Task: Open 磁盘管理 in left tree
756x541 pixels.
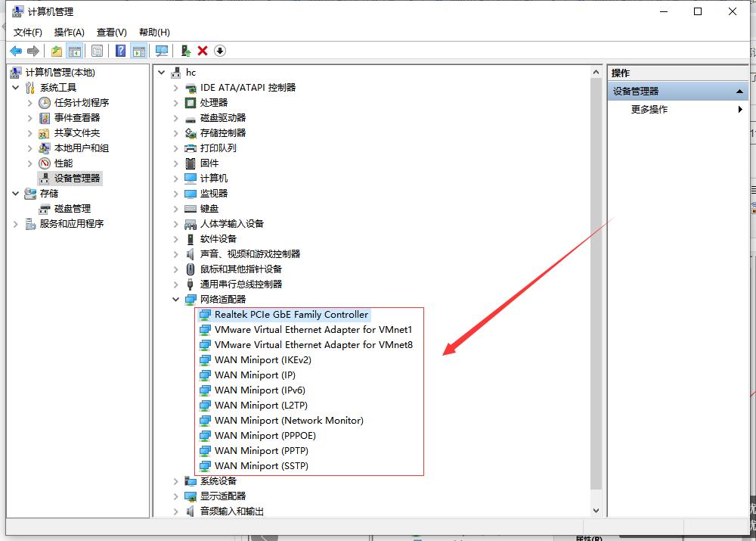Action: [72, 209]
